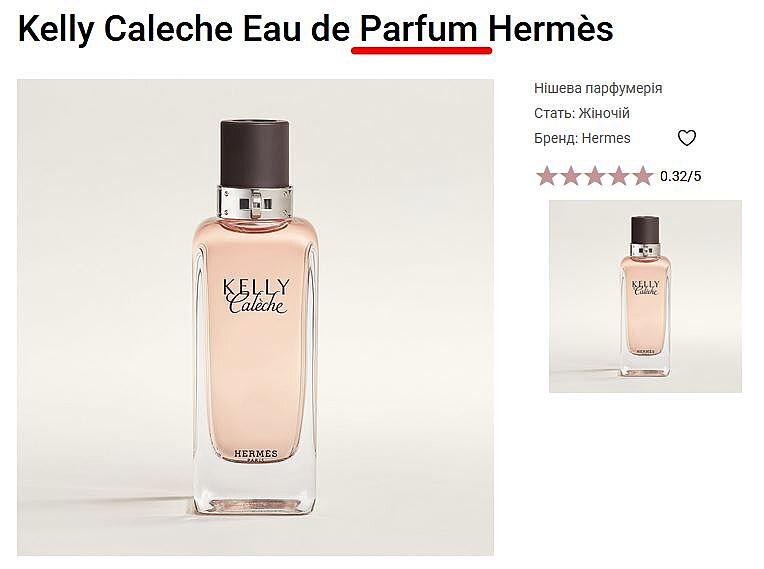Rate the perfume with the first star
Viewport: 764px width, 569px height.
[x=546, y=176]
